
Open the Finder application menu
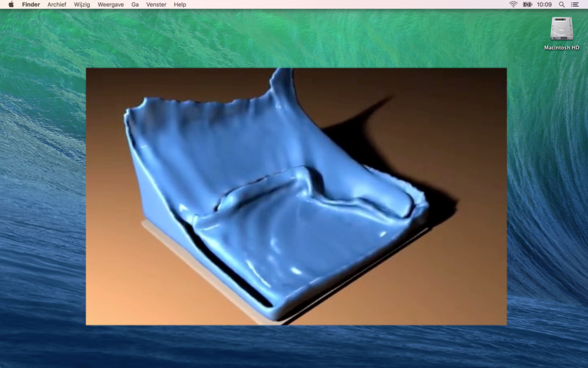(x=31, y=5)
